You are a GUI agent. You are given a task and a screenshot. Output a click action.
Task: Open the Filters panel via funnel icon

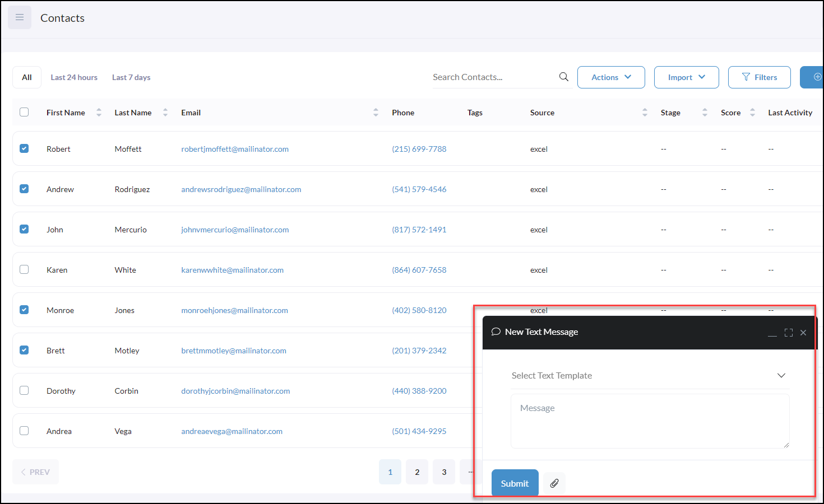[759, 77]
